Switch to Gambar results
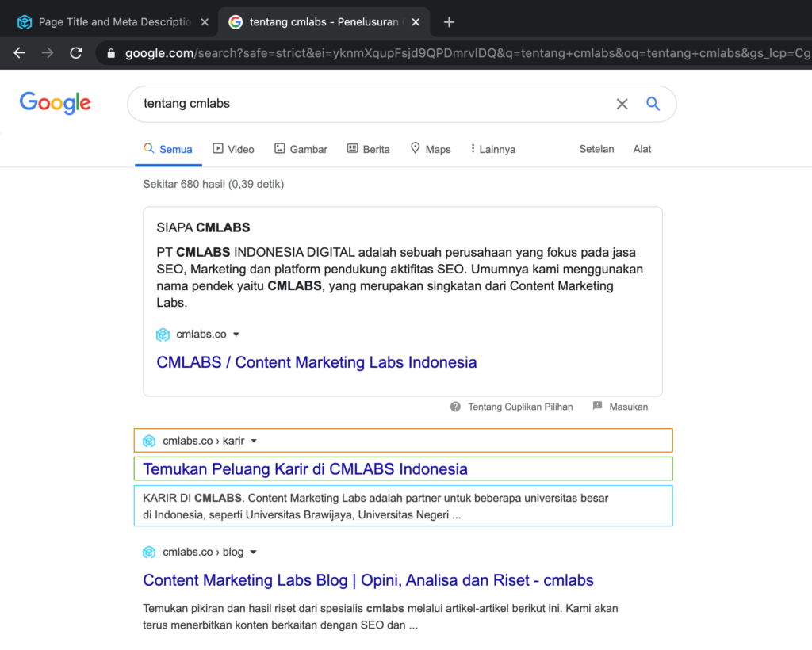This screenshot has height=650, width=812. point(301,150)
